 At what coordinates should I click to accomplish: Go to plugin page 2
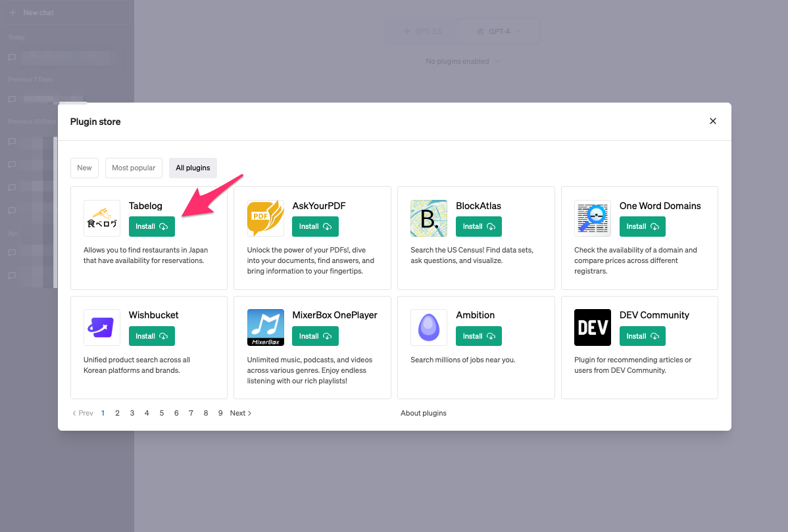(118, 413)
